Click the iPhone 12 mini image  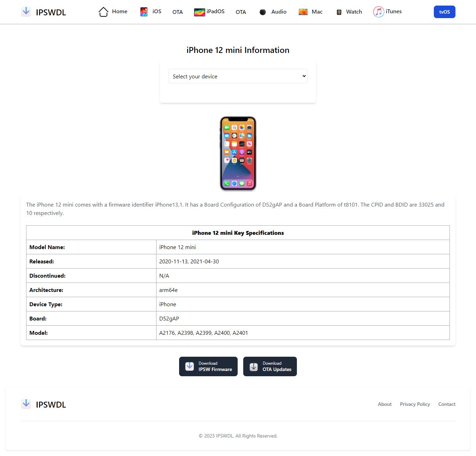point(238,154)
